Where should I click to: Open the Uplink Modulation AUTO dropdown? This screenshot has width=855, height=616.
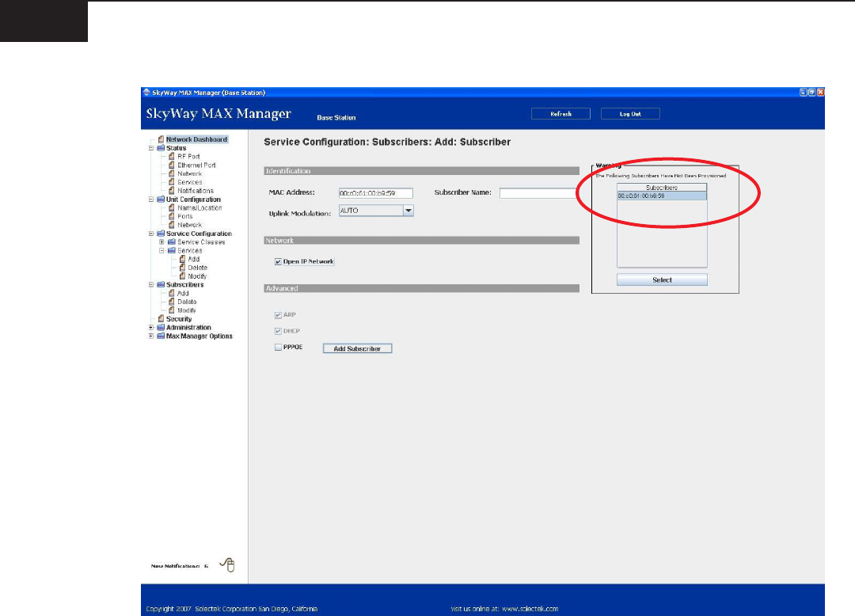pyautogui.click(x=408, y=211)
